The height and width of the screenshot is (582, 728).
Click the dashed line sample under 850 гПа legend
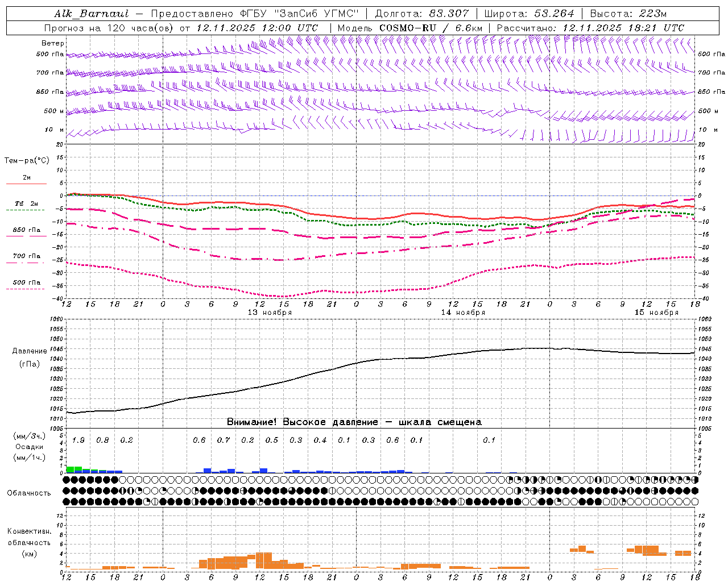pos(26,236)
